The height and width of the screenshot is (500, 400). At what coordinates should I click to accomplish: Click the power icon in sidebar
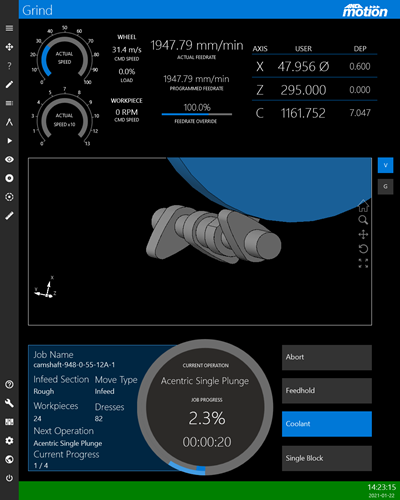coord(9,478)
